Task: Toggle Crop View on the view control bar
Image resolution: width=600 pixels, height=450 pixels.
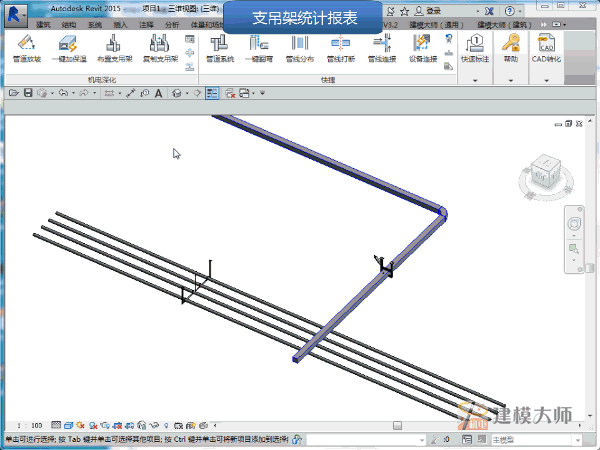Action: tap(117, 425)
